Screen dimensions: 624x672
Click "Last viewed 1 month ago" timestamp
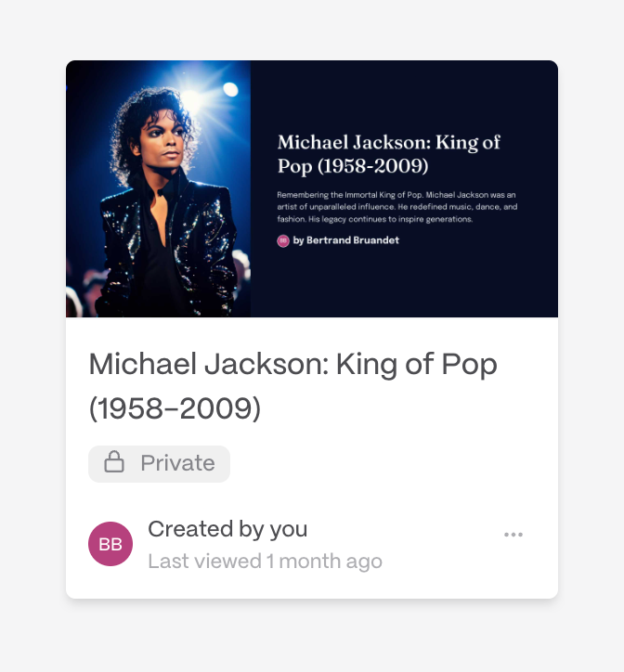coord(265,562)
